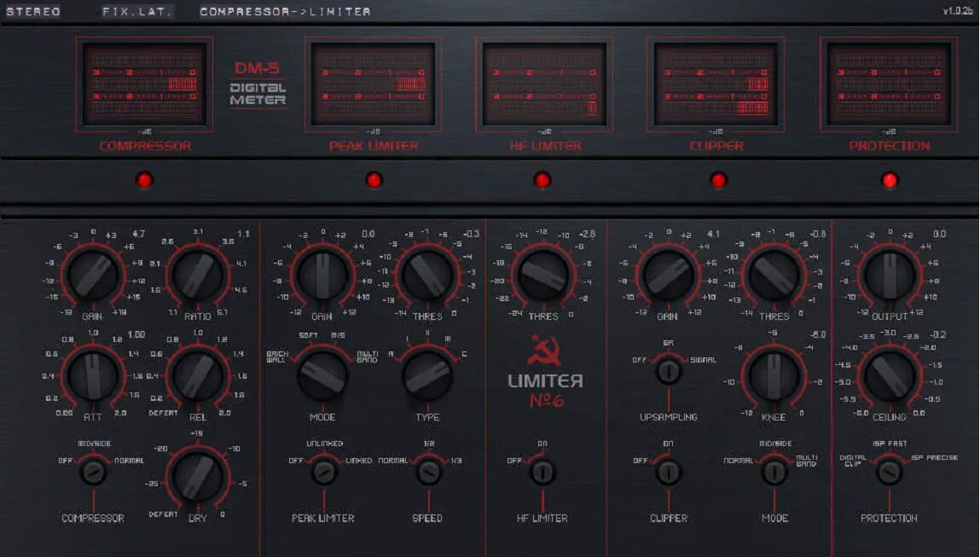Click the BRICK WALL mode label

(x=277, y=357)
